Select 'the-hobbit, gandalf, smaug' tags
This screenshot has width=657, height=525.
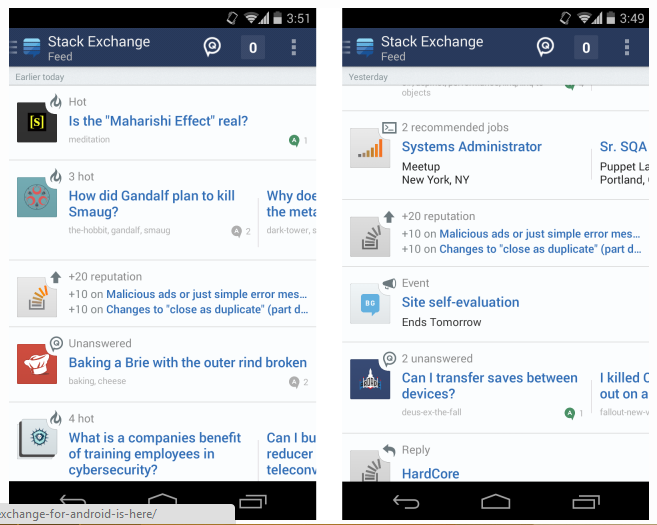(x=119, y=230)
